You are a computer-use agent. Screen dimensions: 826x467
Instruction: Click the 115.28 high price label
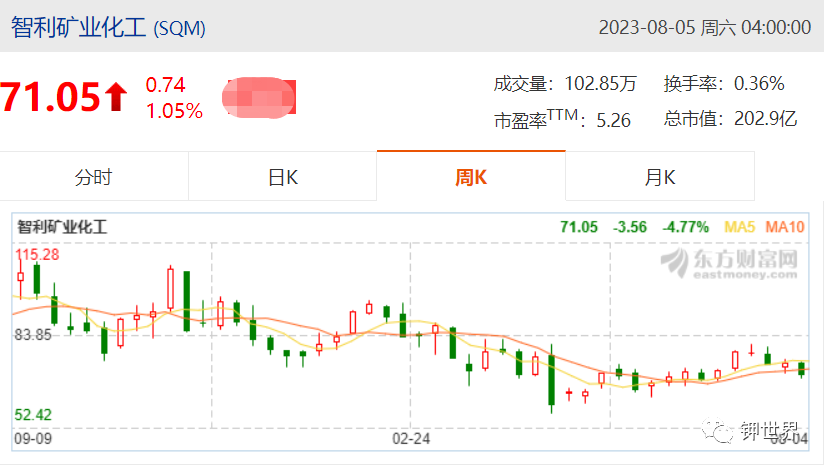click(x=37, y=254)
